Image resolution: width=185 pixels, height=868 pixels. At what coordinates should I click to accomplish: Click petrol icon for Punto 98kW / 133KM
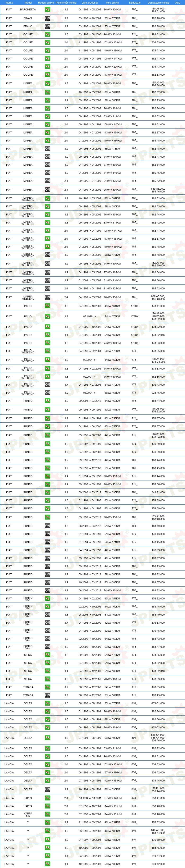[47, 476]
